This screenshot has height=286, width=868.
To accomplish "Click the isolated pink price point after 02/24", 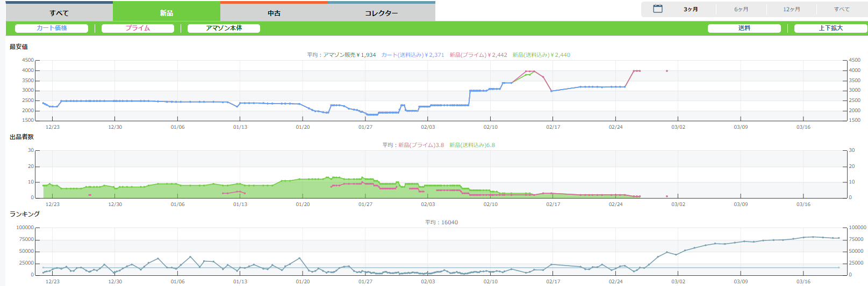I will click(x=667, y=71).
